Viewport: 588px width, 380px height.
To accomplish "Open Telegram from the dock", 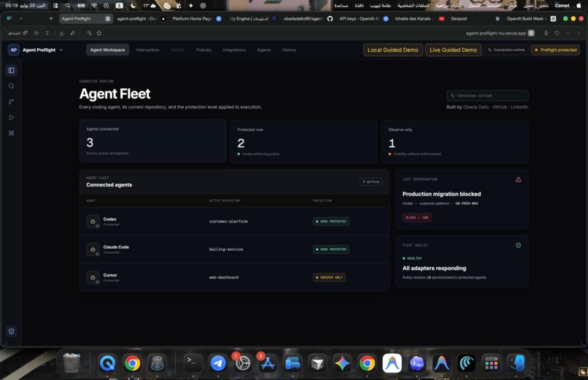I will point(218,363).
